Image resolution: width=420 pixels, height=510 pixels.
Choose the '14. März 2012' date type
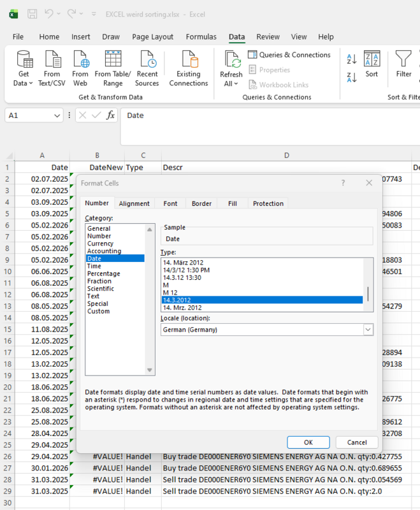[182, 263]
